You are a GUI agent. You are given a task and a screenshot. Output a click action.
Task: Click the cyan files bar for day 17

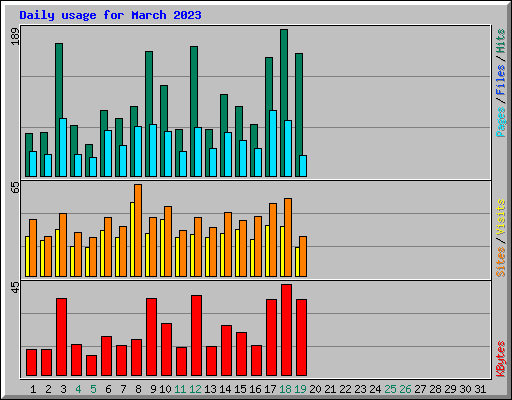click(273, 143)
